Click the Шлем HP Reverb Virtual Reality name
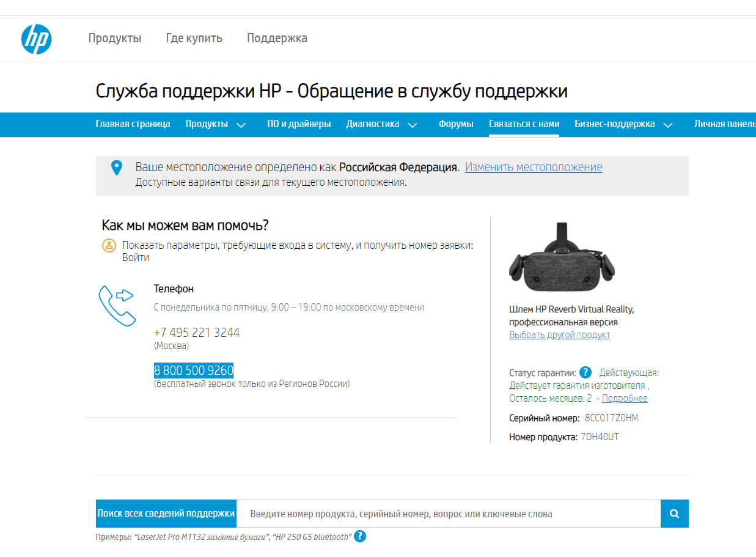 [x=571, y=315]
